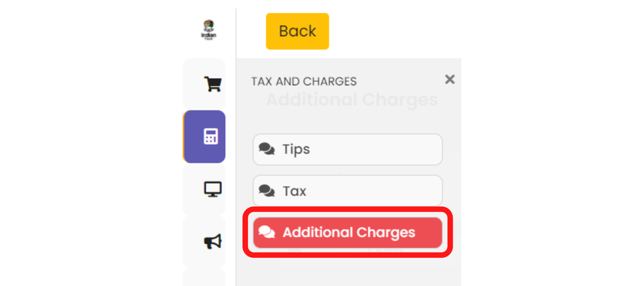Click the Indian Food logo
The height and width of the screenshot is (286, 644).
point(209,30)
